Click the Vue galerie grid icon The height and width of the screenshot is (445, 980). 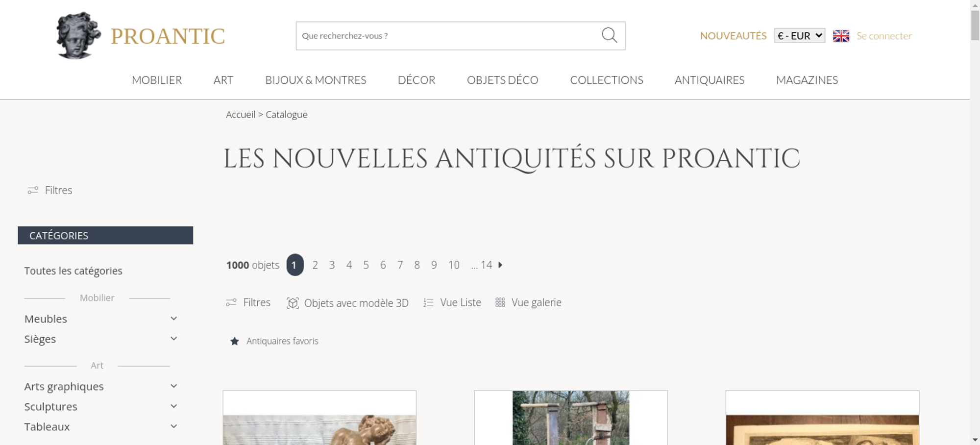(500, 302)
